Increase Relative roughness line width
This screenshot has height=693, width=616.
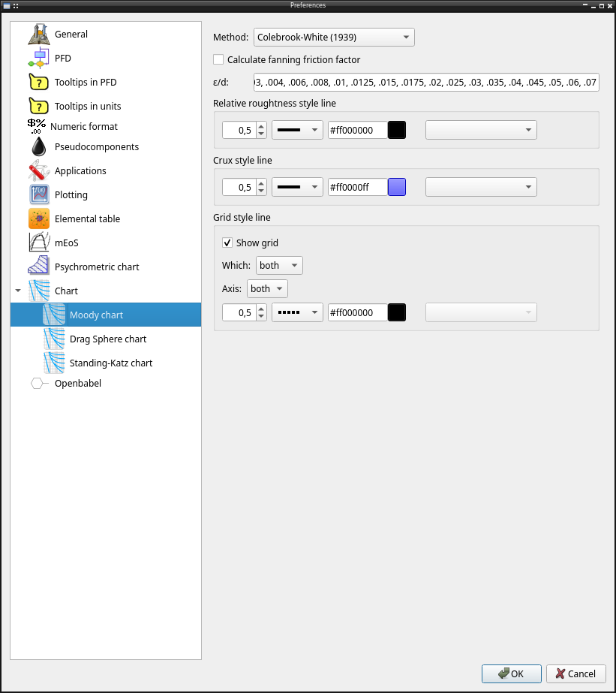point(261,126)
